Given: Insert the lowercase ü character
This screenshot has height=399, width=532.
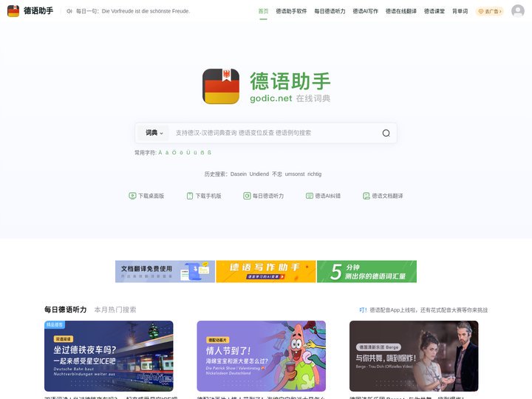Looking at the screenshot, I should click(195, 153).
